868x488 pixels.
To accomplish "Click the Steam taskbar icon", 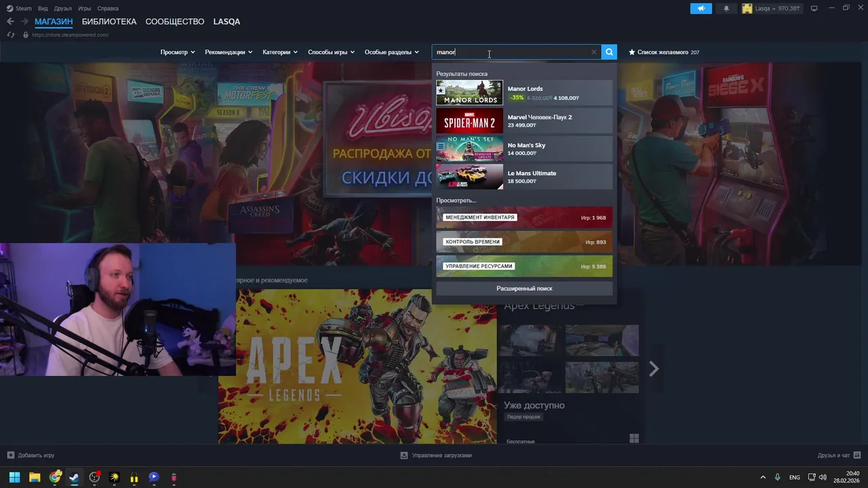I will (x=75, y=477).
